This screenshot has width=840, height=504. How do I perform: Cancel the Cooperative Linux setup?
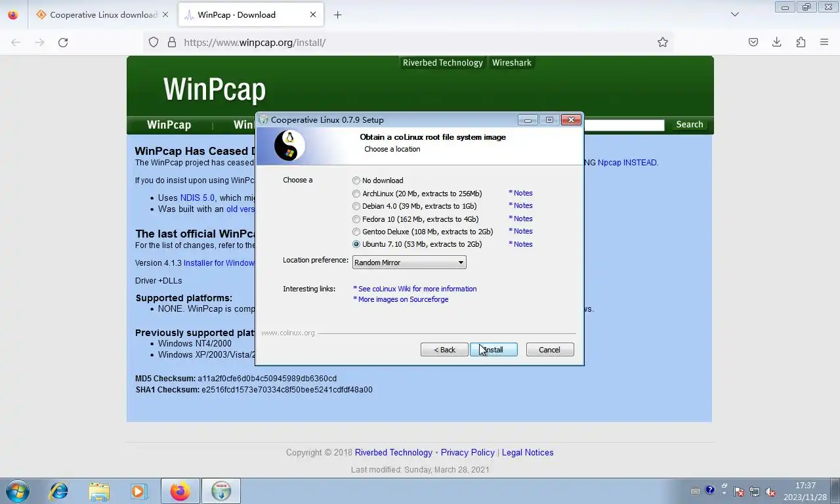pyautogui.click(x=550, y=350)
